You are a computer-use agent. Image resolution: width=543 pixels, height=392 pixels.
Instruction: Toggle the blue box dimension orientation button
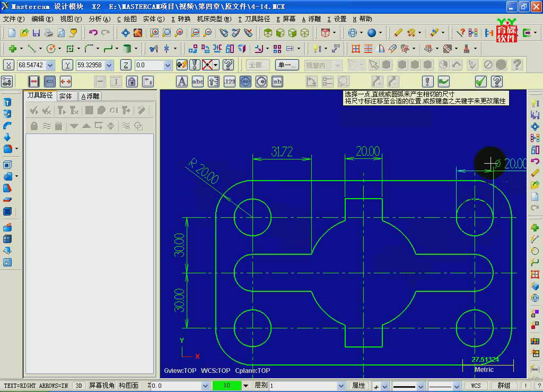tap(50, 82)
